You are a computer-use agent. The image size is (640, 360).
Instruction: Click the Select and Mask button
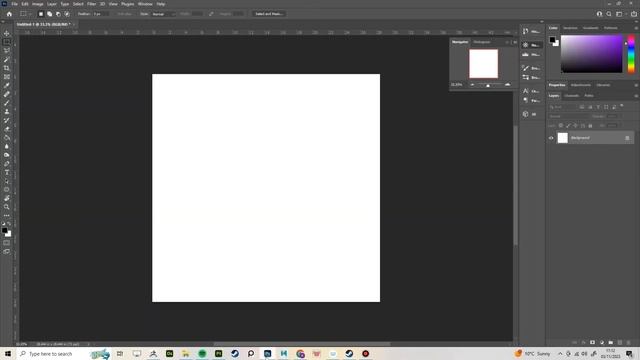tap(269, 14)
